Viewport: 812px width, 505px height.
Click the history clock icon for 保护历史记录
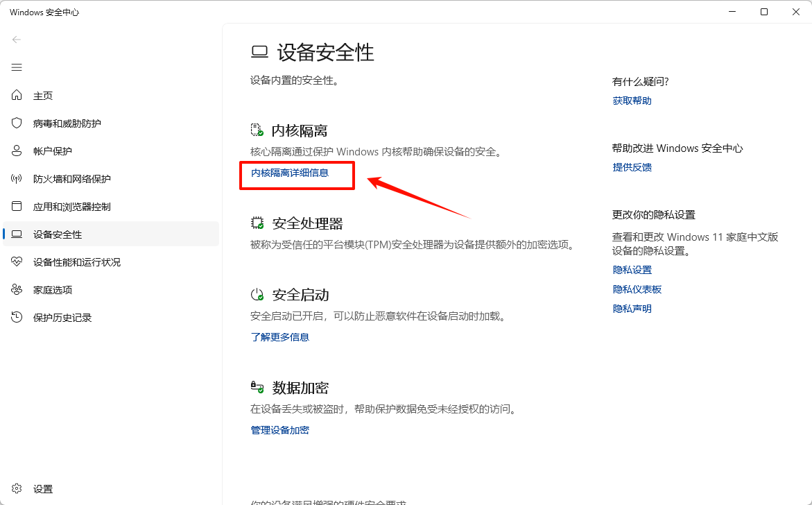coord(17,317)
